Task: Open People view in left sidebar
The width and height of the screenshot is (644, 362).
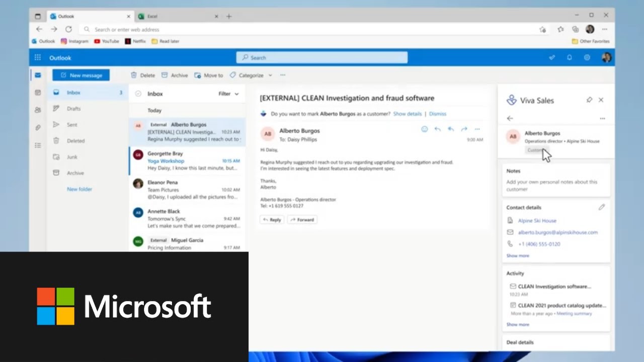Action: (x=38, y=110)
